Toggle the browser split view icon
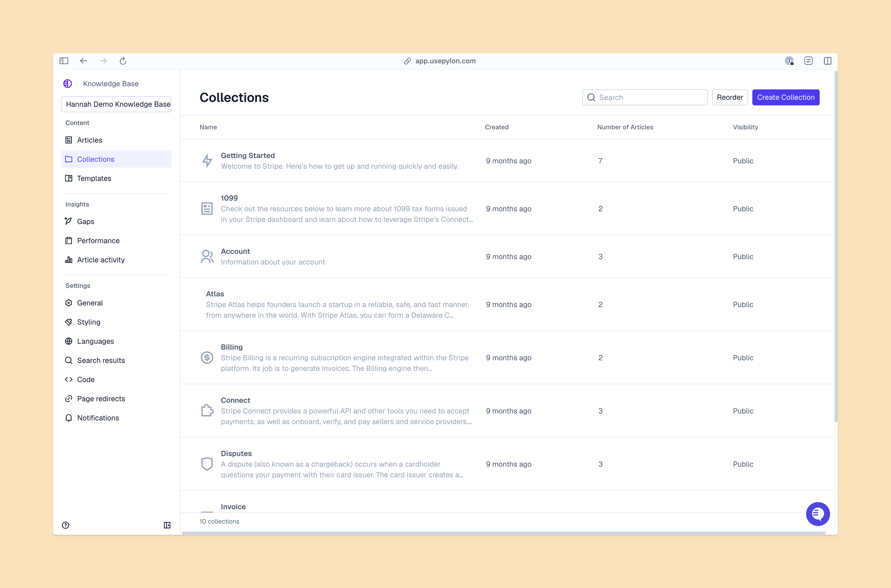The image size is (891, 588). [x=827, y=61]
